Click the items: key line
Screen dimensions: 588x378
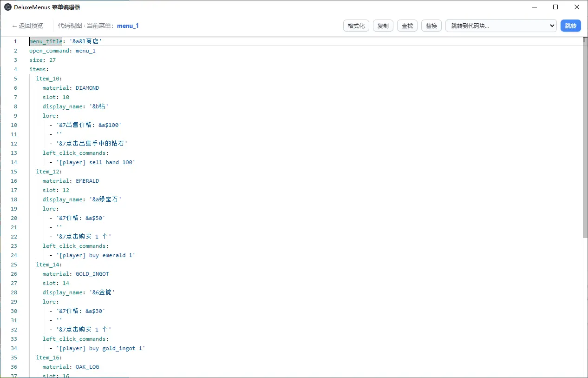click(39, 69)
